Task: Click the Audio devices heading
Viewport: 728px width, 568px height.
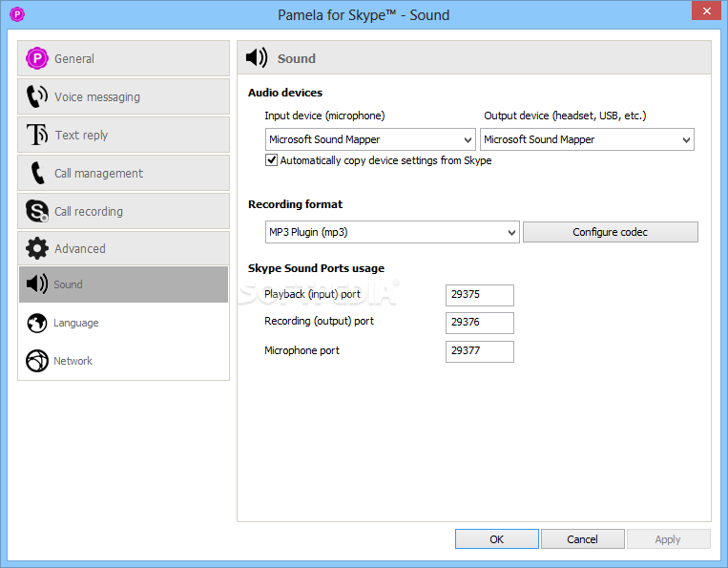Action: pyautogui.click(x=285, y=93)
